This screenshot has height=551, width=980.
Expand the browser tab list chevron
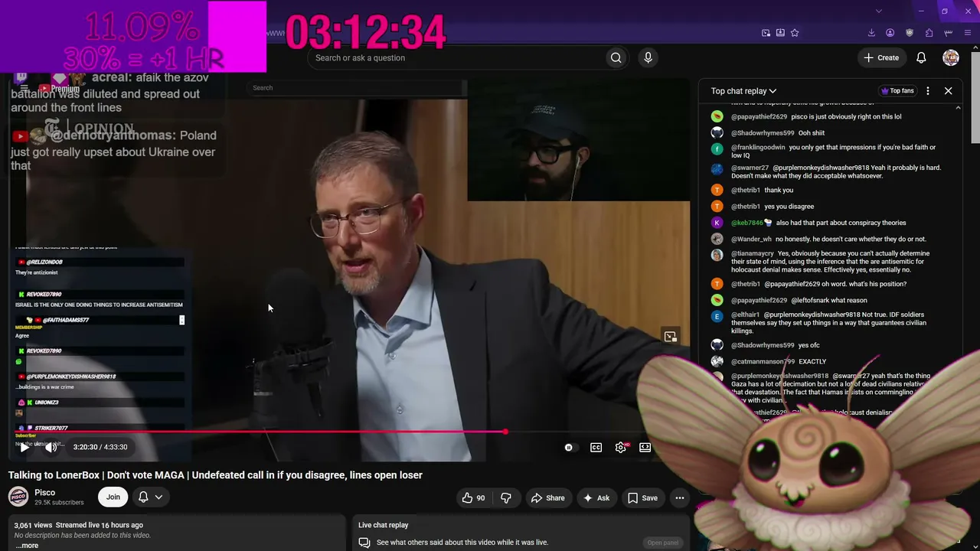[x=878, y=11]
